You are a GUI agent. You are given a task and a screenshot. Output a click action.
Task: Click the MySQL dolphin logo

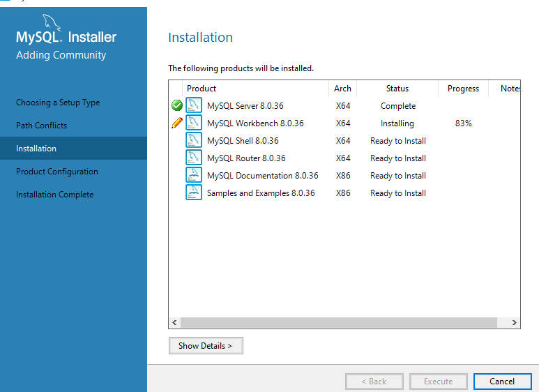52,23
